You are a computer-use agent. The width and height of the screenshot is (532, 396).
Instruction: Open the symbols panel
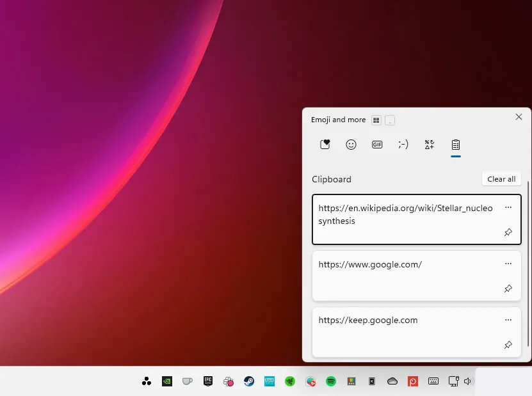coord(429,145)
